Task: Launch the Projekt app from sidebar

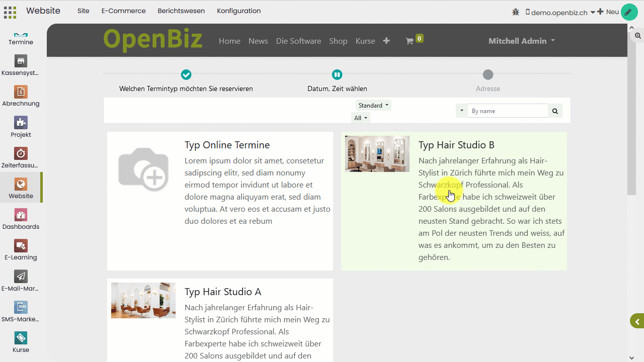Action: (21, 123)
